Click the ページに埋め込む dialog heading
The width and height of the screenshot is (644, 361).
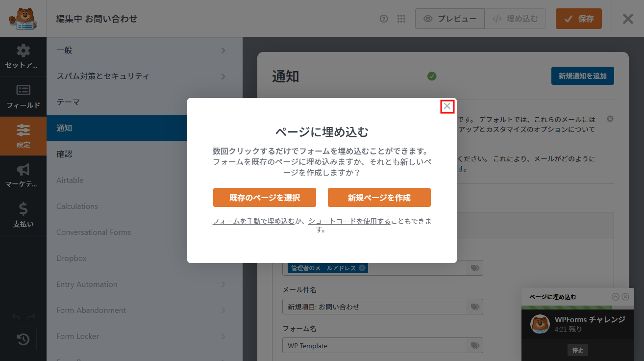(322, 132)
